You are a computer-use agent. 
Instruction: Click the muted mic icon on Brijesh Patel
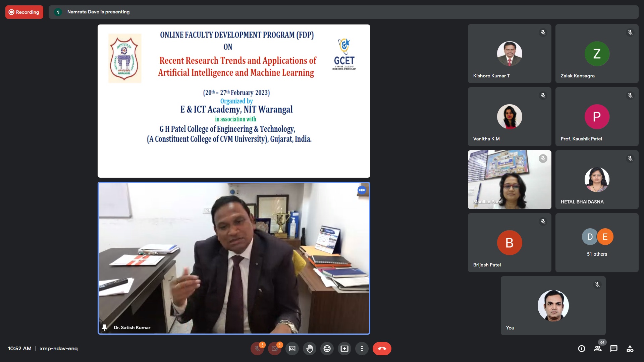coord(543,222)
